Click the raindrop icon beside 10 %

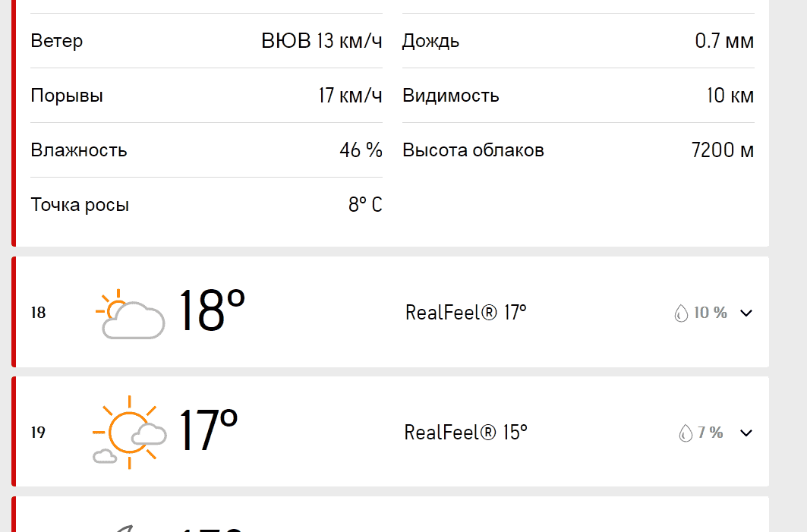click(681, 313)
